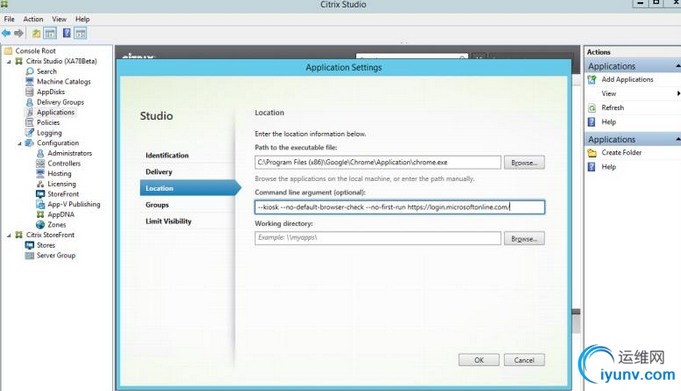Viewport: 681px width, 391px height.
Task: Click Add Applications in Actions pane
Action: (x=627, y=80)
